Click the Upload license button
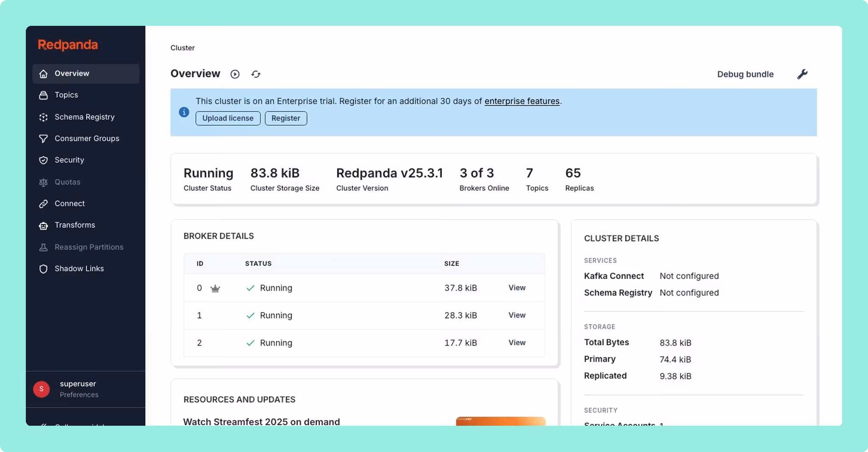868x452 pixels. pyautogui.click(x=228, y=118)
